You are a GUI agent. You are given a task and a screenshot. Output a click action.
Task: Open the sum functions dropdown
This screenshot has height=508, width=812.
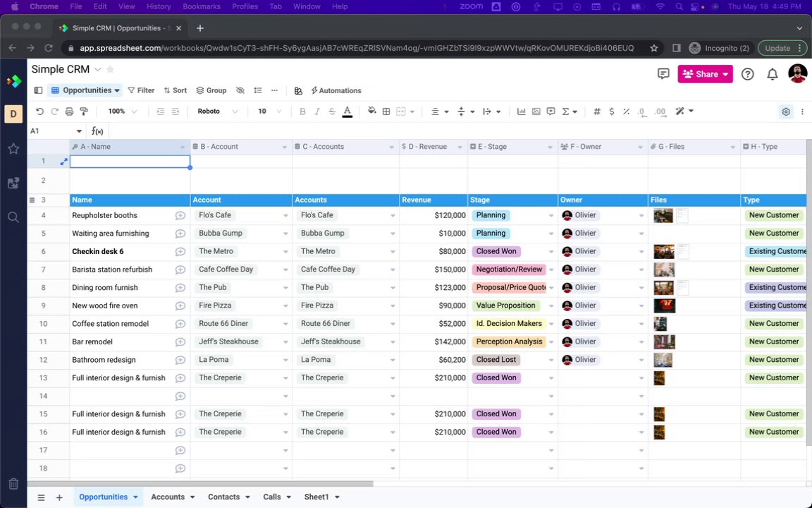tap(570, 111)
